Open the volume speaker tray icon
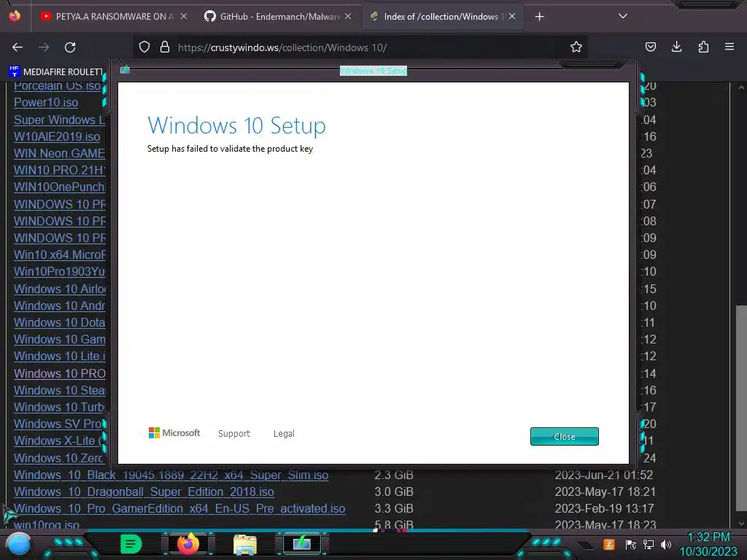This screenshot has width=747, height=560. 666,544
